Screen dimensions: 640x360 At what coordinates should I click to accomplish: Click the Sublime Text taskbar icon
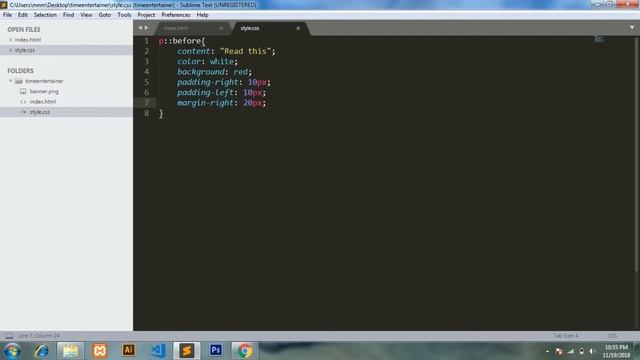click(187, 351)
